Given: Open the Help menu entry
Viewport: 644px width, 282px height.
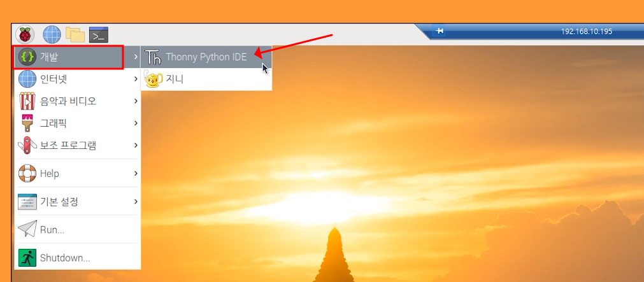Looking at the screenshot, I should point(78,173).
